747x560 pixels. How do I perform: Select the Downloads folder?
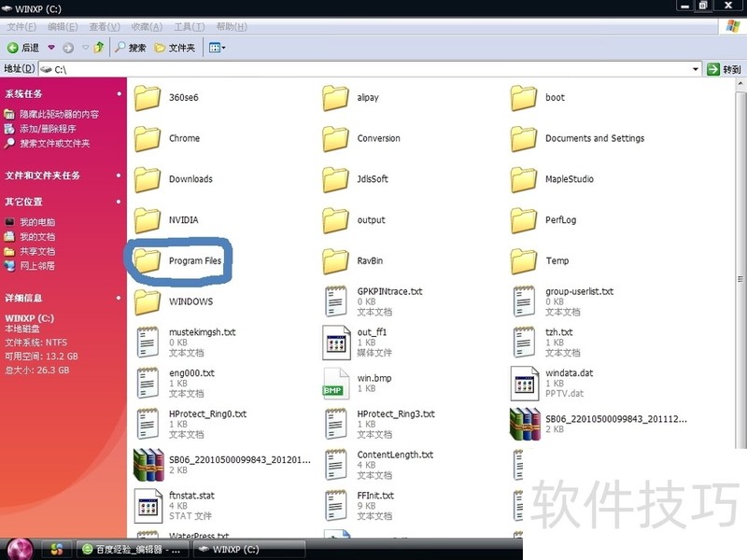click(x=173, y=179)
